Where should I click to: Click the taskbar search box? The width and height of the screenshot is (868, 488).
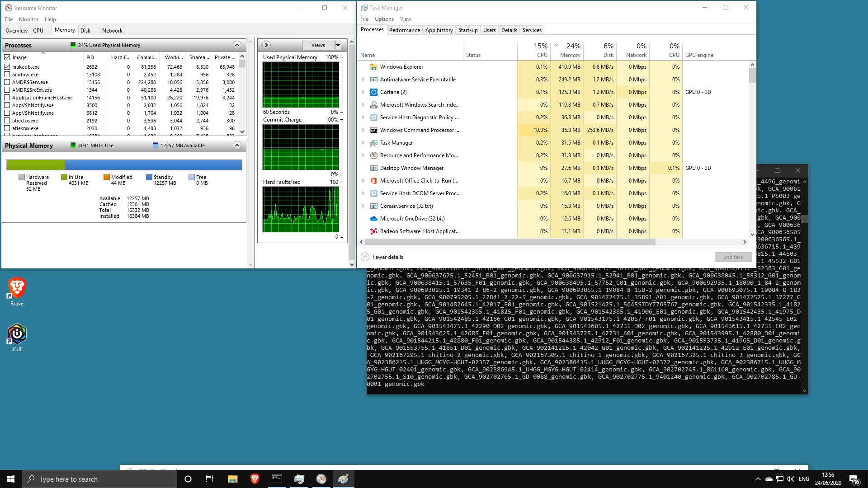[x=99, y=479]
